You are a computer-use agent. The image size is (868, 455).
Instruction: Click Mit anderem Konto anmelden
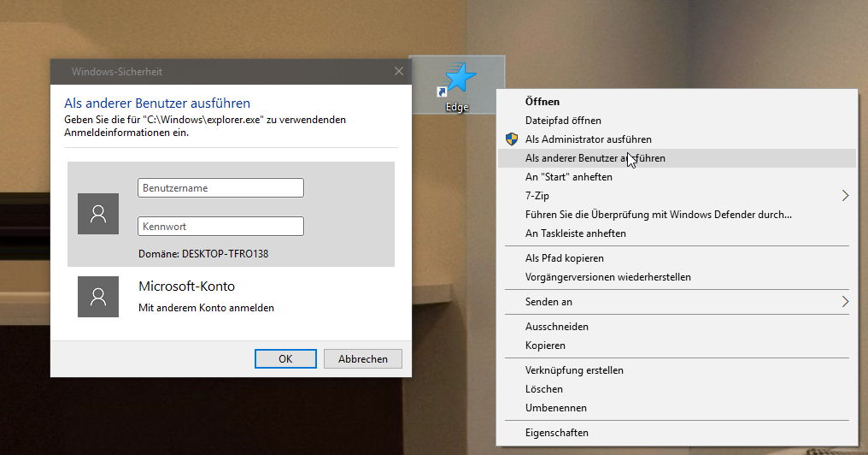click(x=206, y=308)
